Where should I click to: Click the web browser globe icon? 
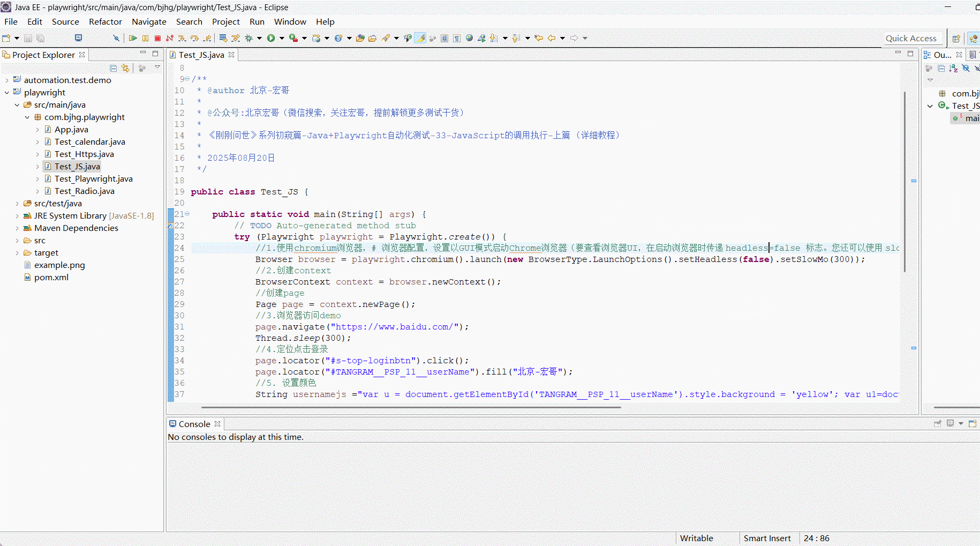pos(469,38)
